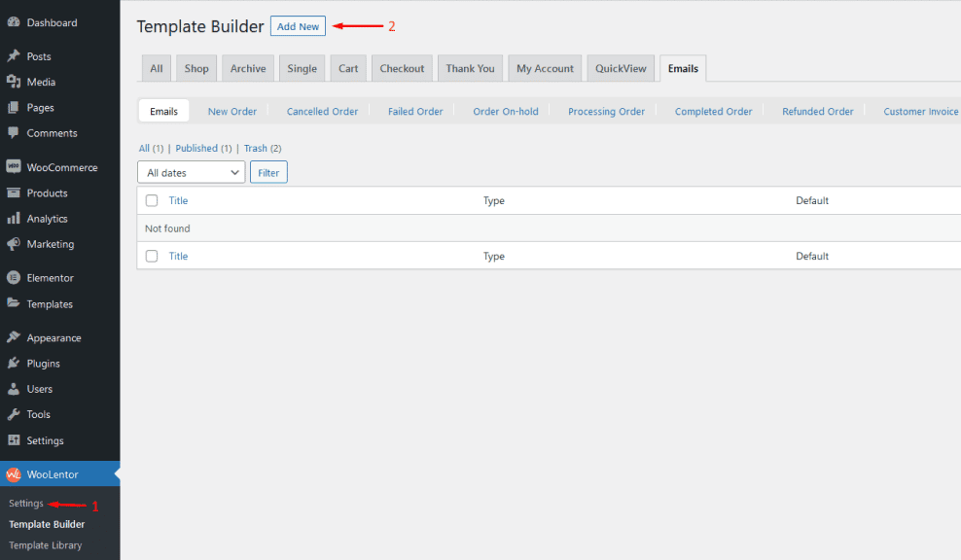961x560 pixels.
Task: Check the select-all checkbox in the table header
Action: click(151, 200)
